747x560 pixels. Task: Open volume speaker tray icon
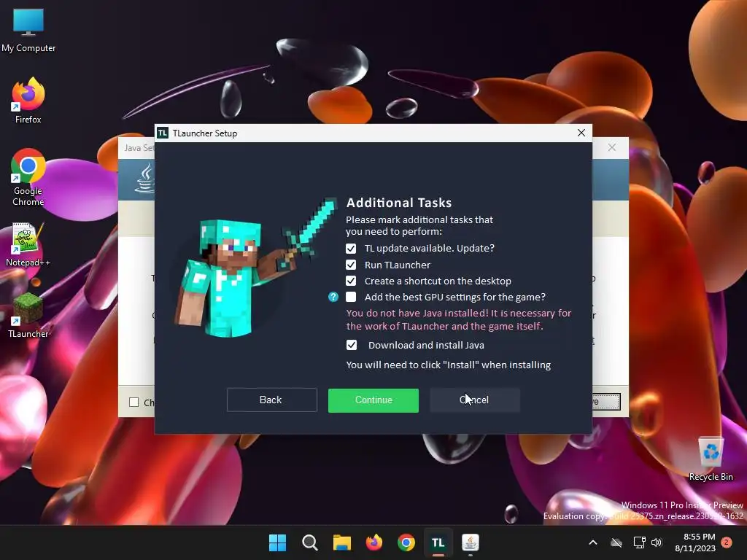657,542
